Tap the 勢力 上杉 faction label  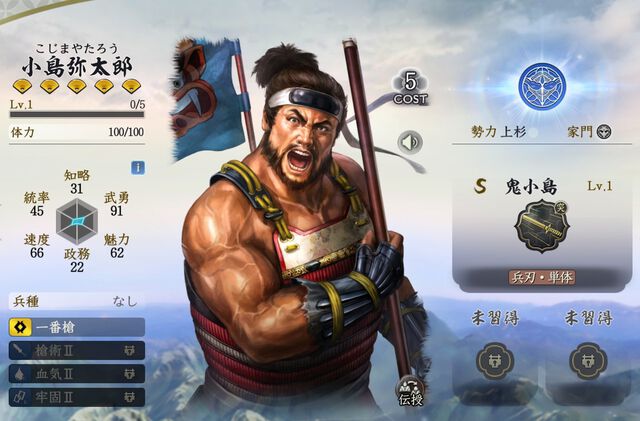point(498,132)
